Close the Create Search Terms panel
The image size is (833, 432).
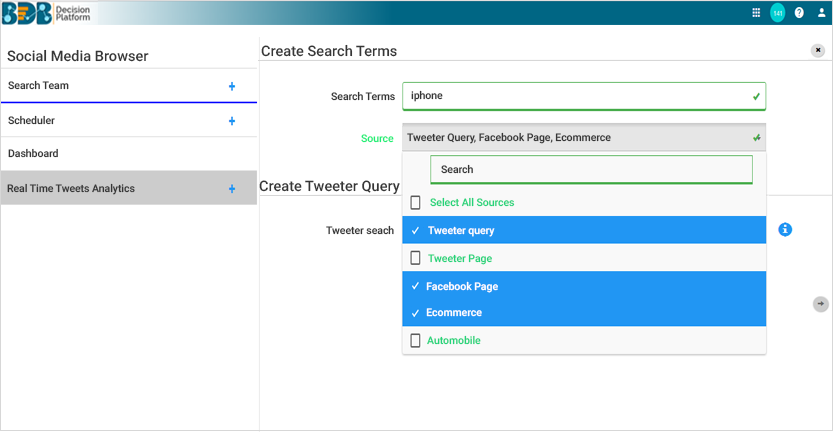818,50
